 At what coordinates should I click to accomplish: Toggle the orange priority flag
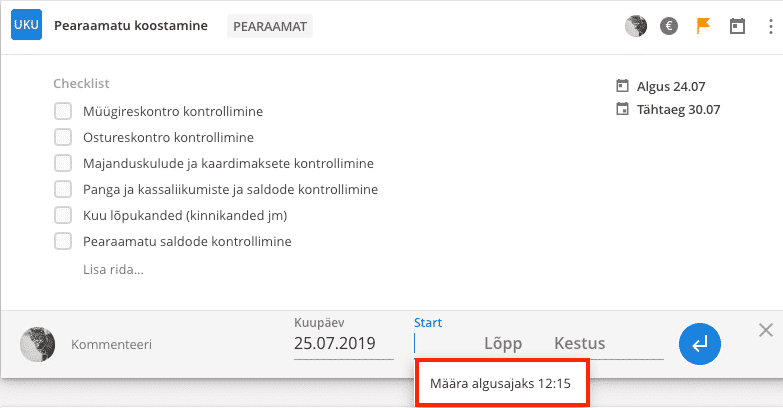coord(703,25)
